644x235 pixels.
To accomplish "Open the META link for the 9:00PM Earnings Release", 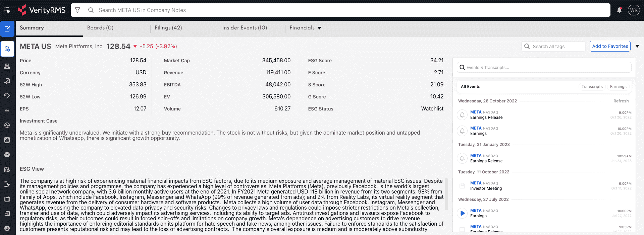I will 476,112.
